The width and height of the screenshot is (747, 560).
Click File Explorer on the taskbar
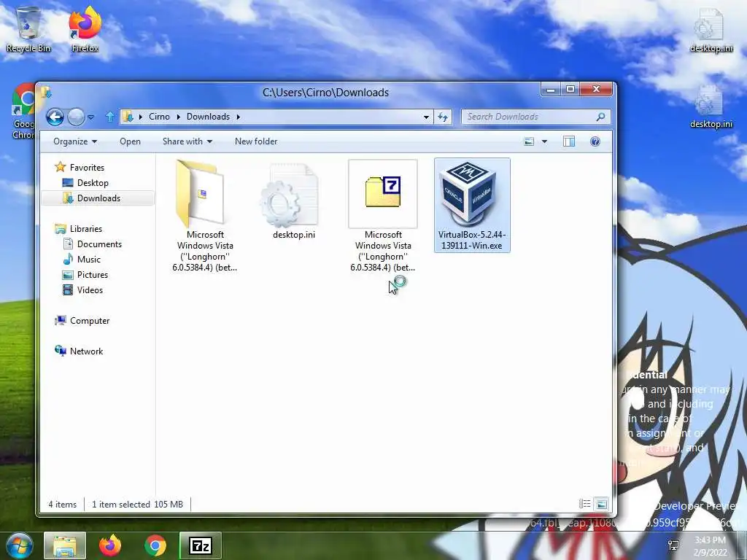click(x=65, y=545)
